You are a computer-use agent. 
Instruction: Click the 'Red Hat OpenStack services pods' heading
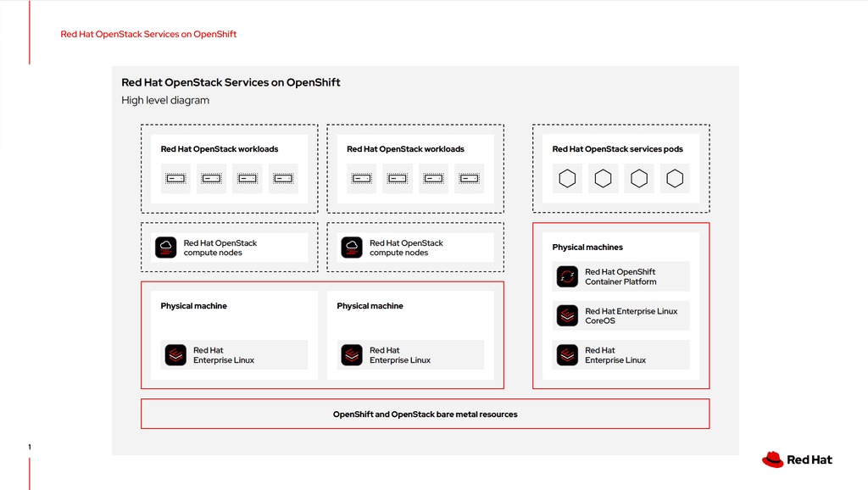tap(617, 149)
